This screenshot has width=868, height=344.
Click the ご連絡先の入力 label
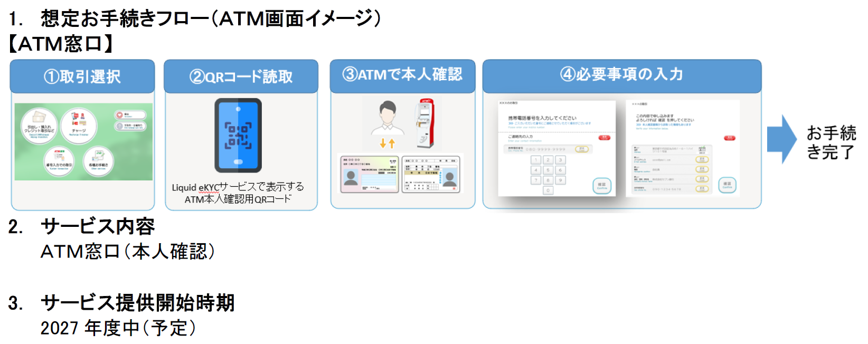tap(521, 137)
